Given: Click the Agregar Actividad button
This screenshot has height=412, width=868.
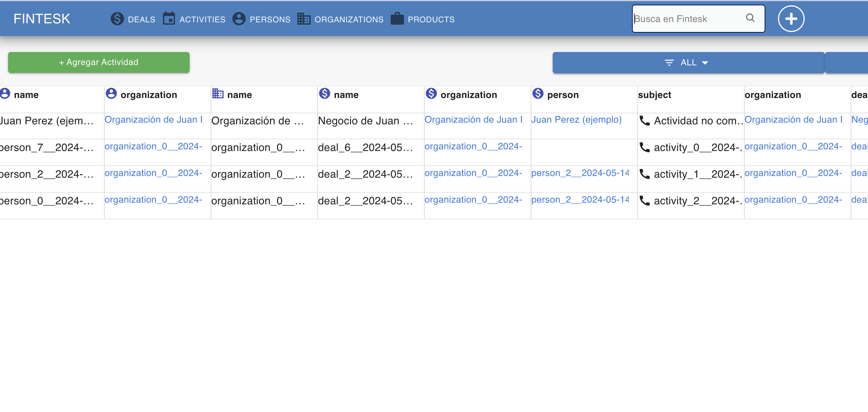Looking at the screenshot, I should coord(99,62).
